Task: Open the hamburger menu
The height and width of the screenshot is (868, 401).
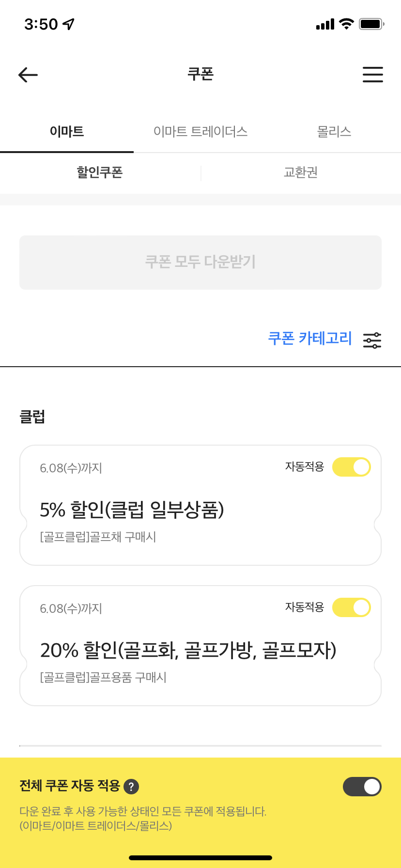Action: 372,75
